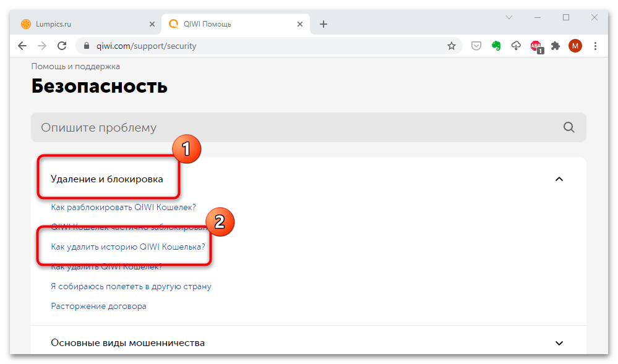Open 'Как удалить историю QIWI Кошелька?'

tap(128, 247)
